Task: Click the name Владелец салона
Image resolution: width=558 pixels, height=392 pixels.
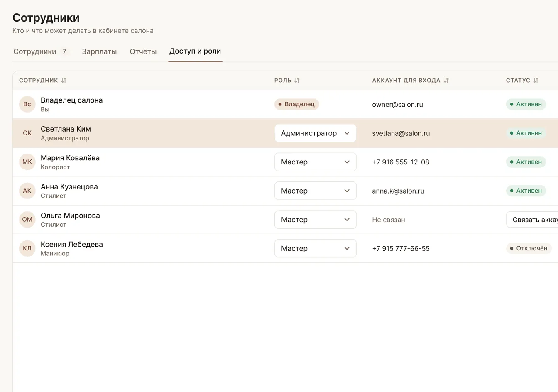Action: point(72,100)
